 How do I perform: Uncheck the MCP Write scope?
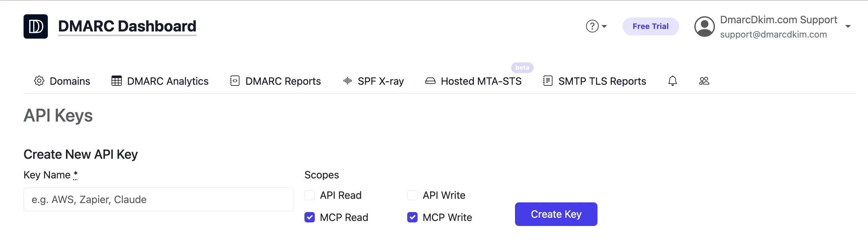[412, 217]
